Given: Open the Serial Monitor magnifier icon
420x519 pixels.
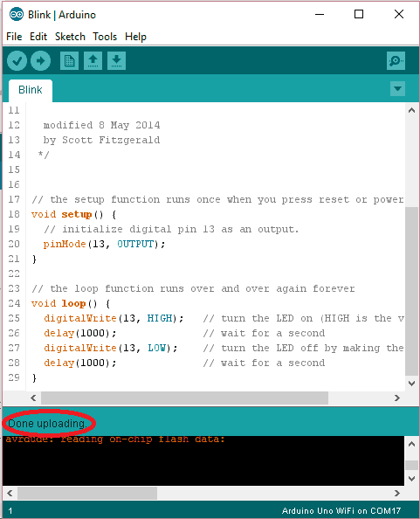Looking at the screenshot, I should 396,61.
